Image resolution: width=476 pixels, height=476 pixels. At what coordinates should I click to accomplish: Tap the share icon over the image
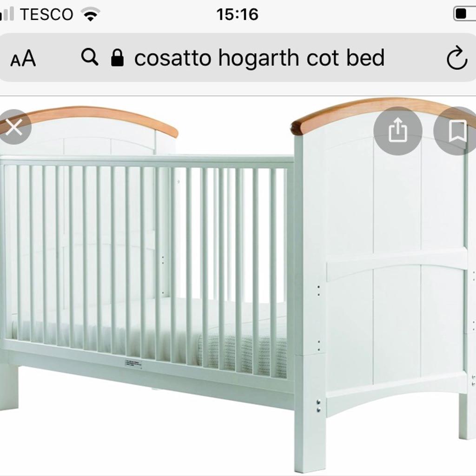[398, 131]
